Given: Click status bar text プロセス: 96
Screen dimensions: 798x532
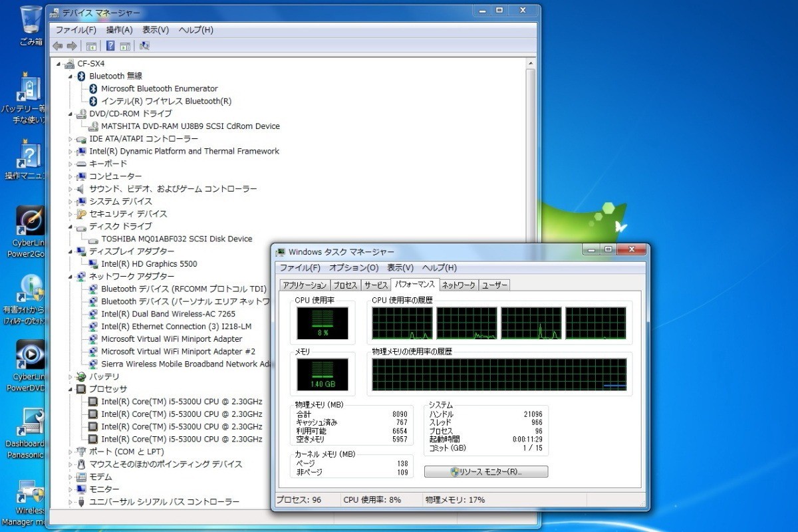Looking at the screenshot, I should point(299,500).
